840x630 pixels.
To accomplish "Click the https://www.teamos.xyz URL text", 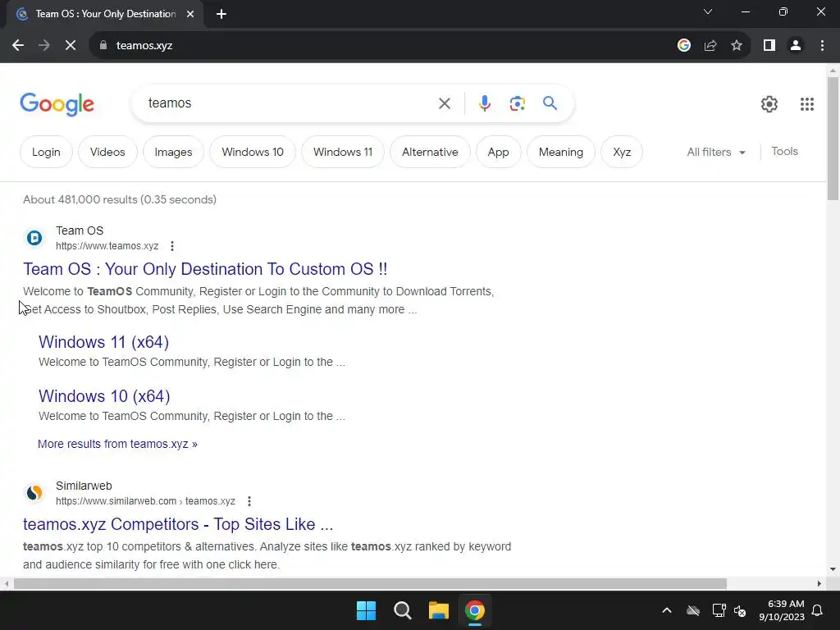I will pos(107,246).
